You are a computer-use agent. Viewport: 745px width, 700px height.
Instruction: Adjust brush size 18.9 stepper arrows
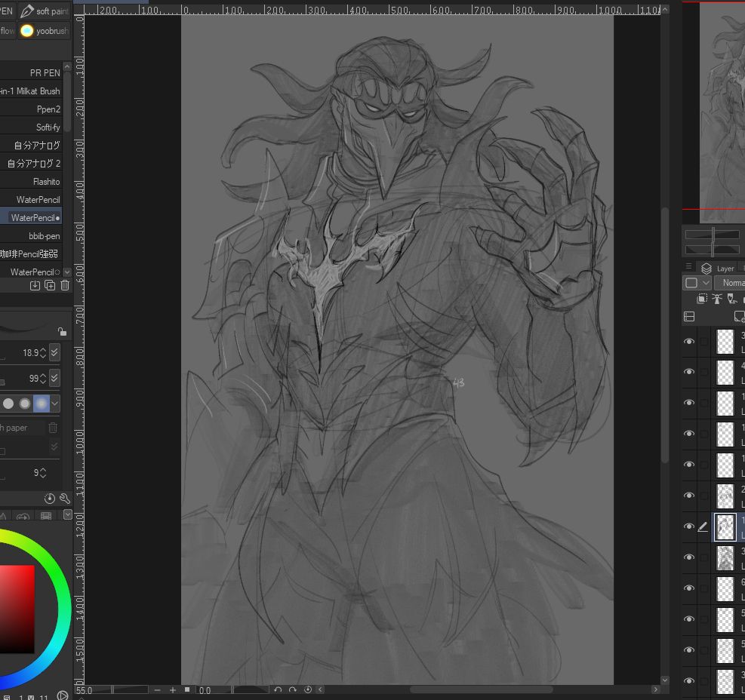coord(43,352)
